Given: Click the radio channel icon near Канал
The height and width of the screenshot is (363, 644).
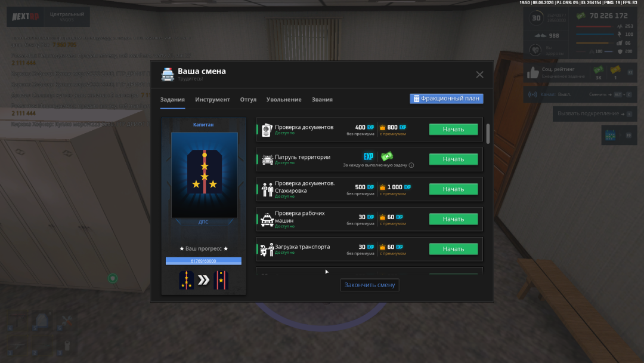Looking at the screenshot, I should point(532,94).
